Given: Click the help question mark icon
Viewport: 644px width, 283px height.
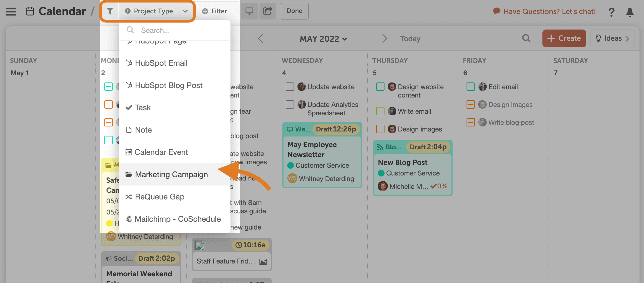Looking at the screenshot, I should (x=611, y=12).
